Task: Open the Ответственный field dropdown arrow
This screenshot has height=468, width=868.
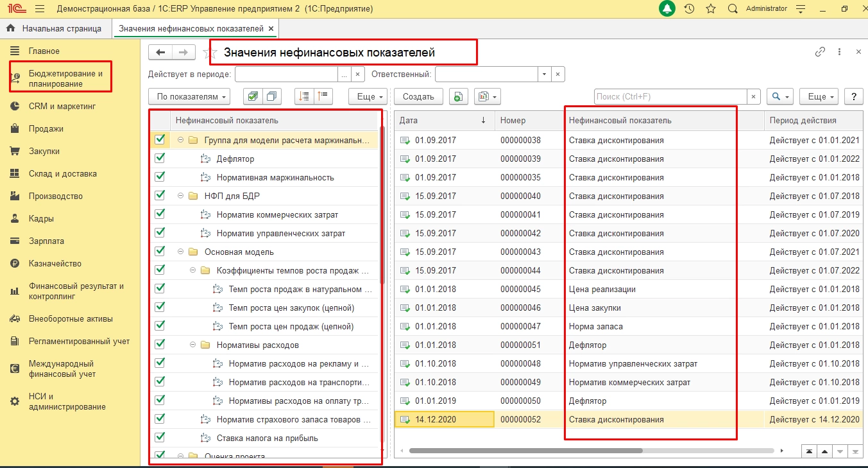Action: 545,74
